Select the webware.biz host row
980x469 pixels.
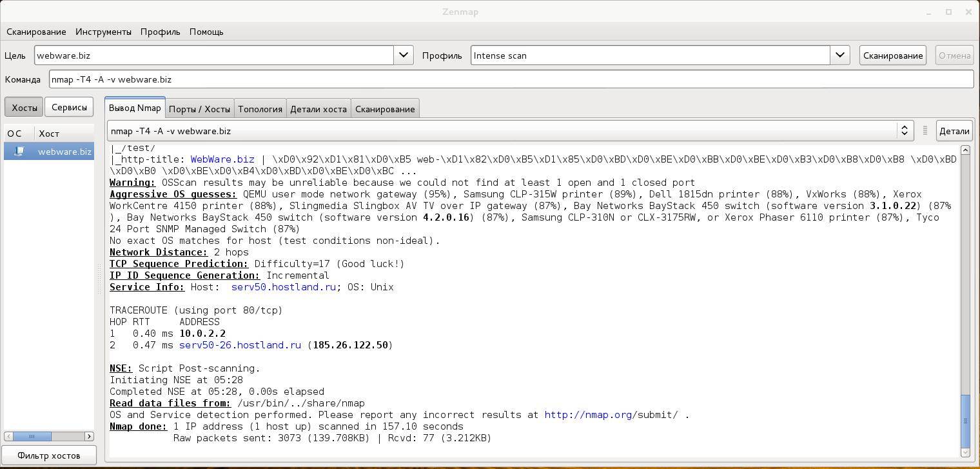[49, 152]
